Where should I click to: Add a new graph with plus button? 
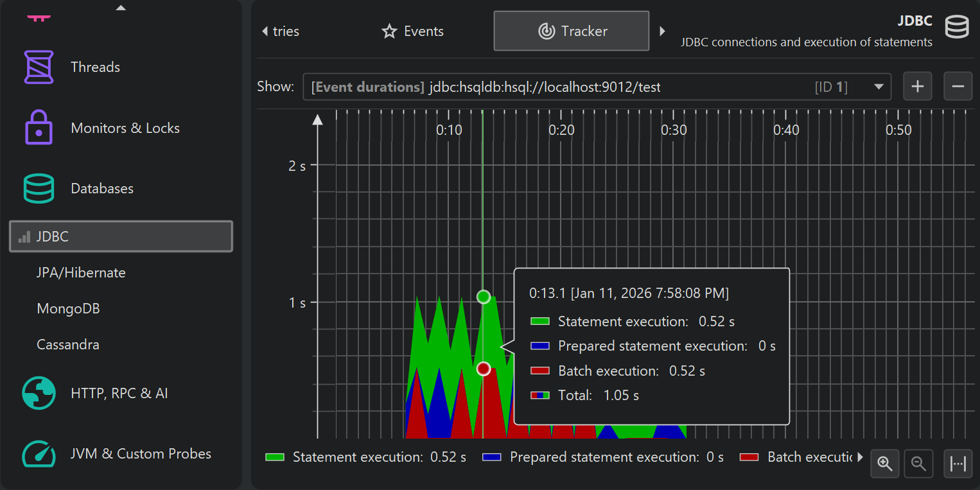917,87
